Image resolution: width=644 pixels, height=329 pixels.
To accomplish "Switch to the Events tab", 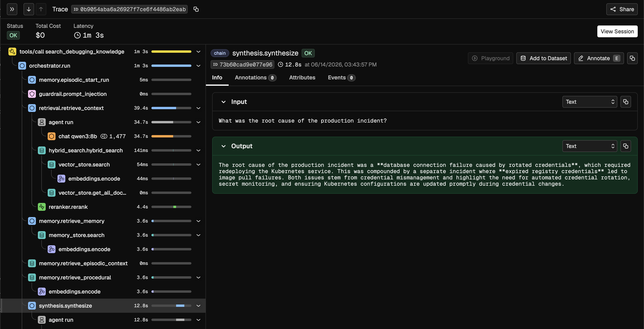I will [x=341, y=77].
